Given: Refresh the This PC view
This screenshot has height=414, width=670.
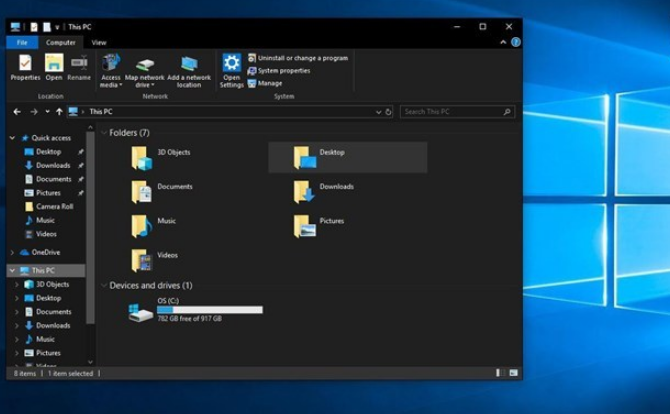Looking at the screenshot, I should point(388,112).
